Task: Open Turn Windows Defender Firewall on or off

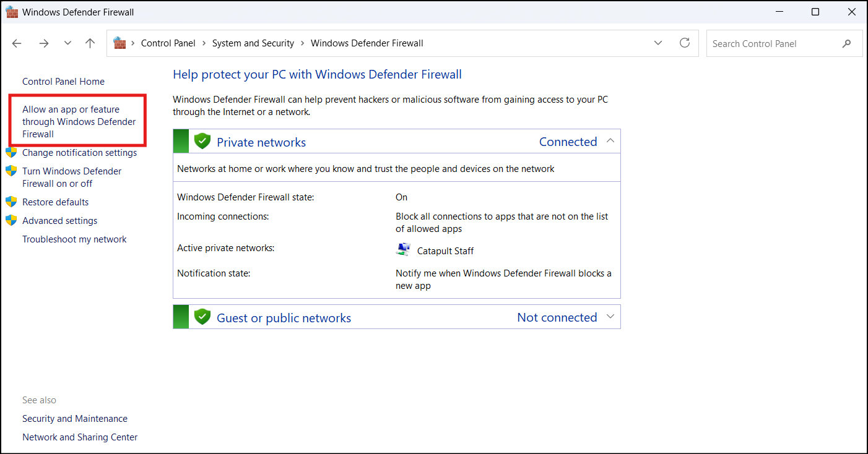Action: 72,177
